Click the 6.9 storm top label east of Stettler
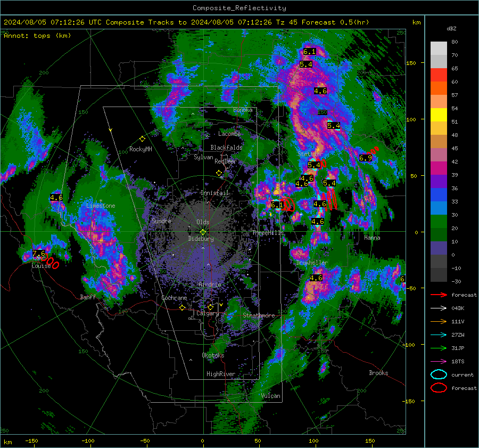Viewport: 479px width, 448px height. (366, 158)
